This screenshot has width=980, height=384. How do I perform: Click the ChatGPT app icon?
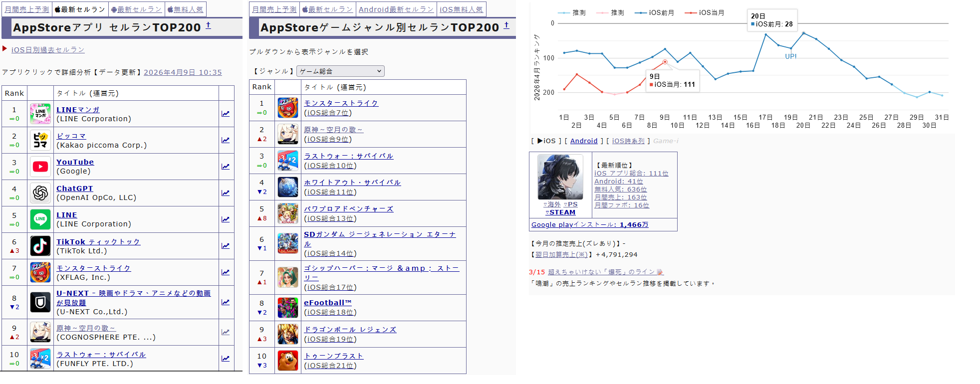pyautogui.click(x=40, y=193)
